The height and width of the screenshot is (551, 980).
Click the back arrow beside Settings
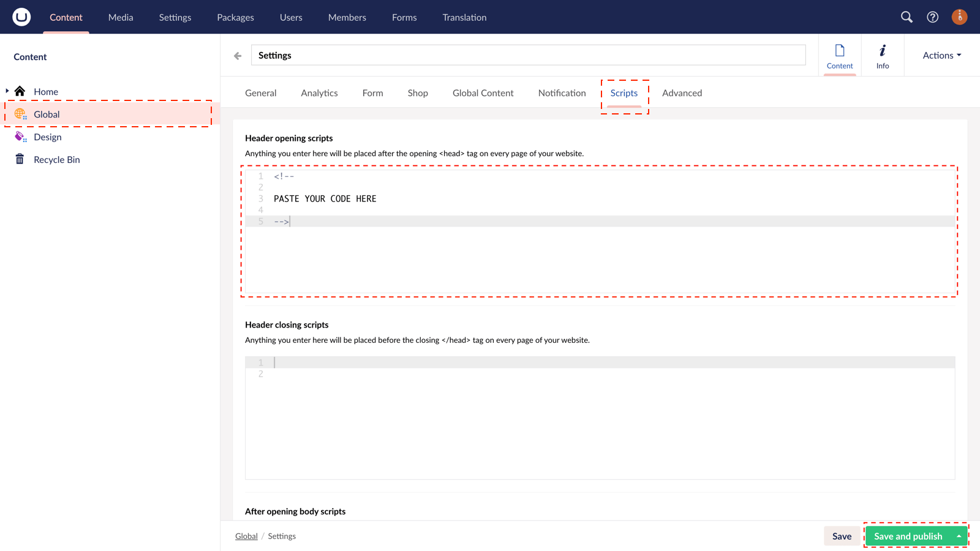237,55
